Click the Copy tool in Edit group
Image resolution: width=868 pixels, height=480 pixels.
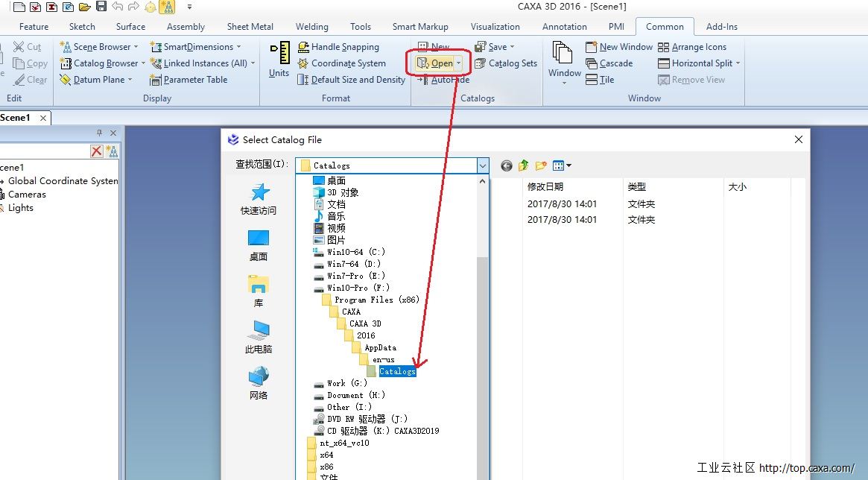pos(30,63)
